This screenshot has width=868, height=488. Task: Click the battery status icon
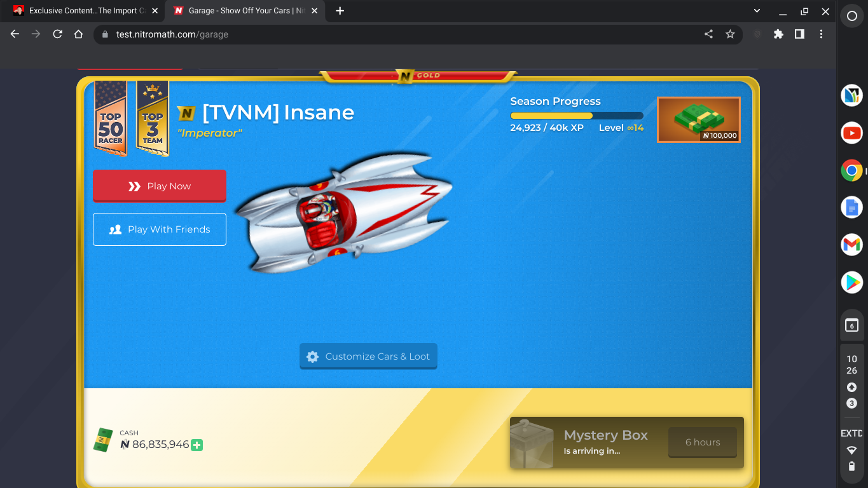(x=851, y=467)
